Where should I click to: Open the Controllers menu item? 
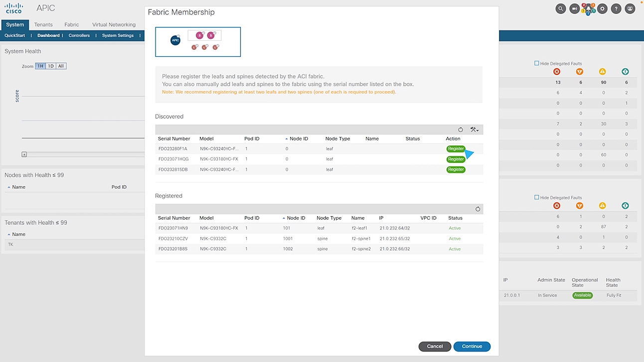79,35
